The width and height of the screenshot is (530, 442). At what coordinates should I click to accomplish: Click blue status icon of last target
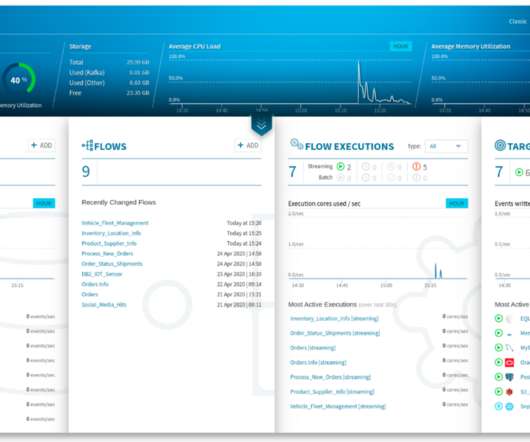(x=499, y=406)
